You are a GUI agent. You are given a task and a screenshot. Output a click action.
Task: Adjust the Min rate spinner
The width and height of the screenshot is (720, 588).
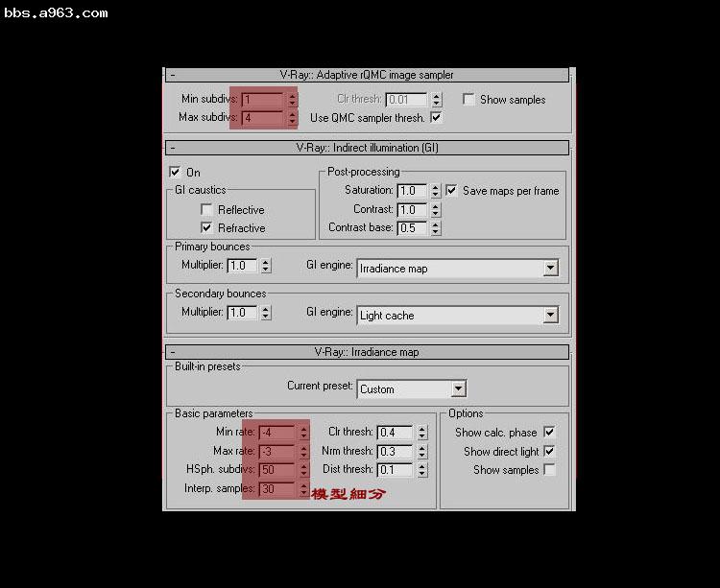pyautogui.click(x=303, y=432)
